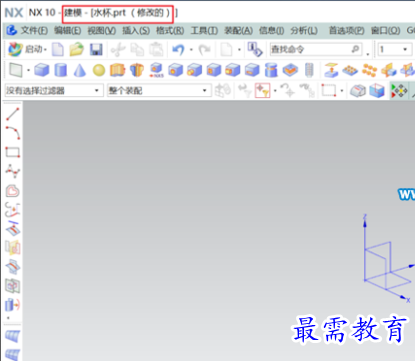This screenshot has height=361, width=415.
Task: Click into the 查找命令 search field
Action: tap(315, 50)
